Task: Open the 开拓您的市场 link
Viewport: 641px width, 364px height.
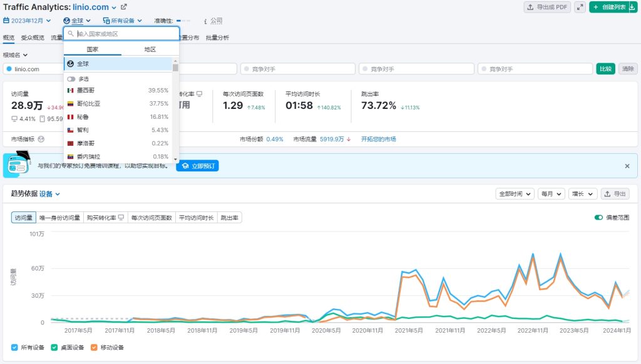Action: pos(379,139)
